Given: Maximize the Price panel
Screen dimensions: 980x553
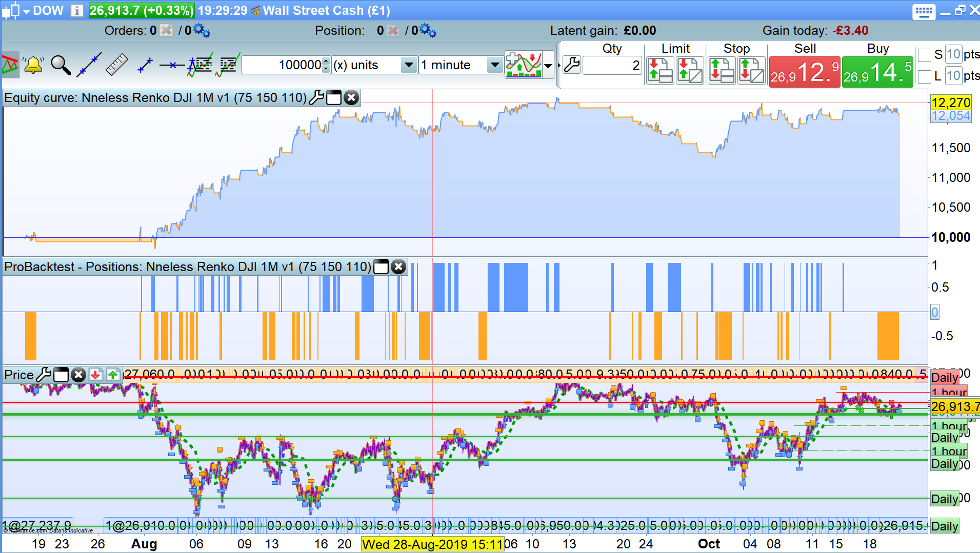Looking at the screenshot, I should tap(61, 375).
